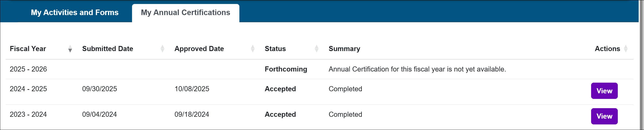
Task: Click sort arrows beside Approved Date
Action: pyautogui.click(x=252, y=49)
